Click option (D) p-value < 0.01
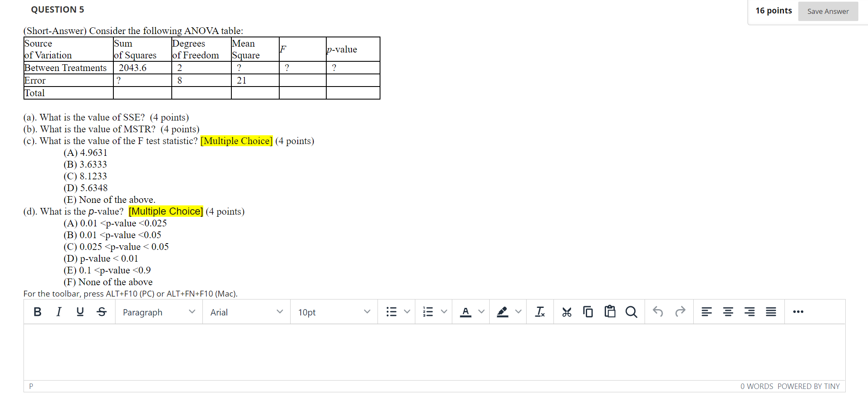The width and height of the screenshot is (868, 394). pyautogui.click(x=101, y=258)
